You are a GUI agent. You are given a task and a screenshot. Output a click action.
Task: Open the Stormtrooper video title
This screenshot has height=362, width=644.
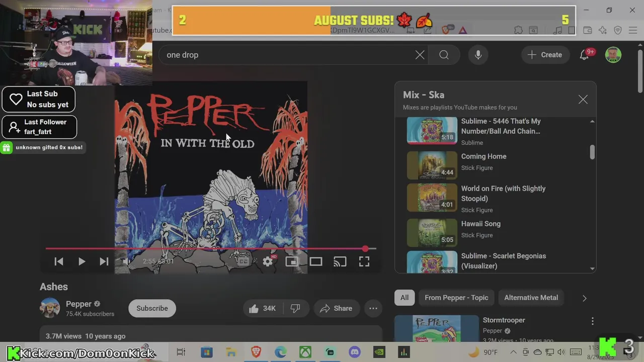504,320
